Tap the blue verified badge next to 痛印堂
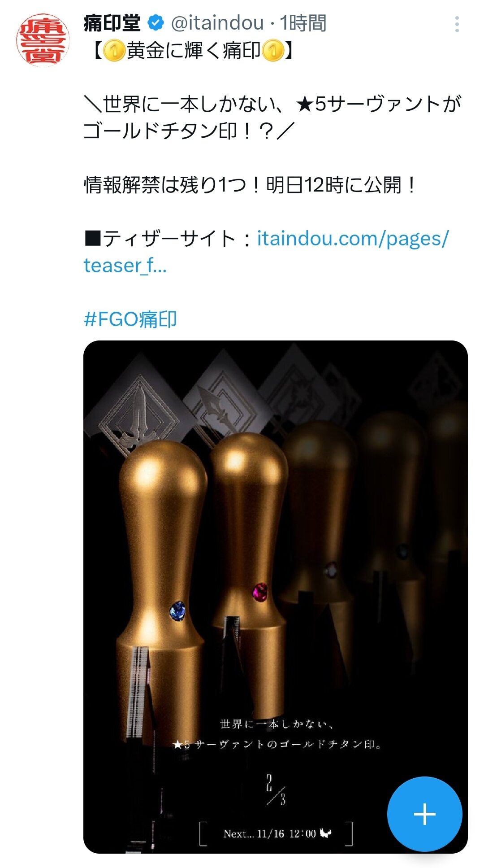484x868 pixels. [x=156, y=23]
